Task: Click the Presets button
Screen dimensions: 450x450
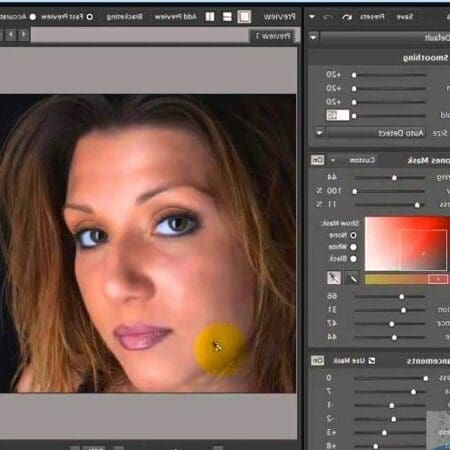Action: [372, 17]
